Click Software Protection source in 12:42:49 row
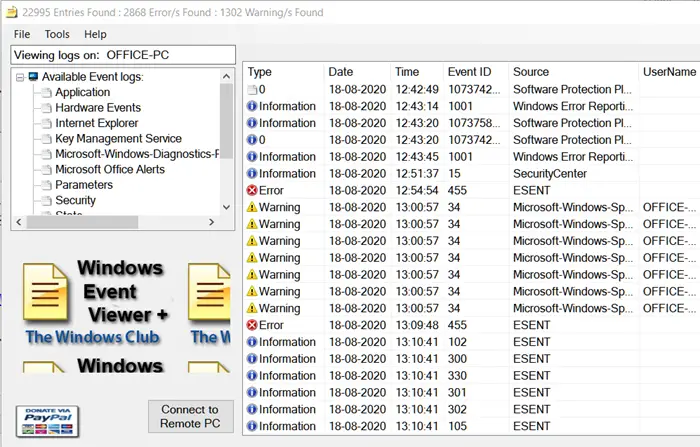Screen dimensions: 700x447 coord(572,89)
